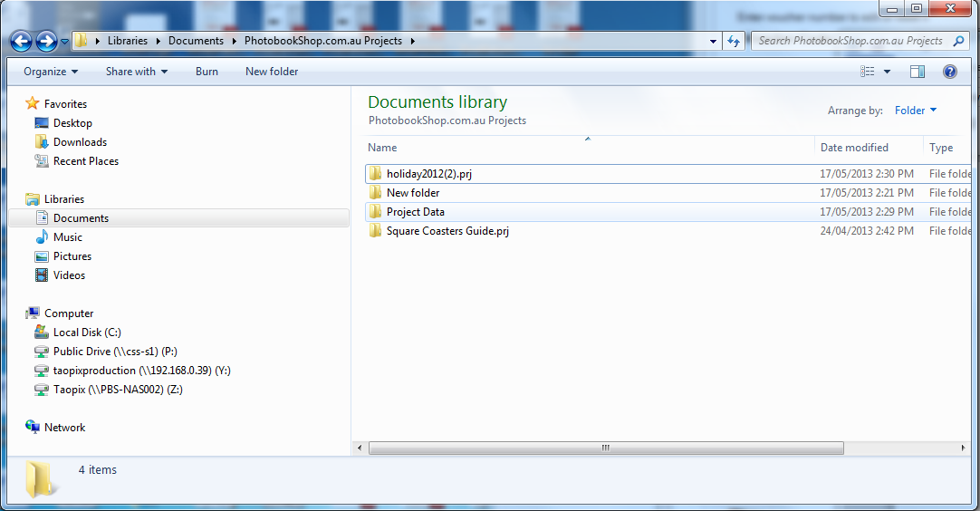Open the views options dropdown arrow

click(x=887, y=72)
